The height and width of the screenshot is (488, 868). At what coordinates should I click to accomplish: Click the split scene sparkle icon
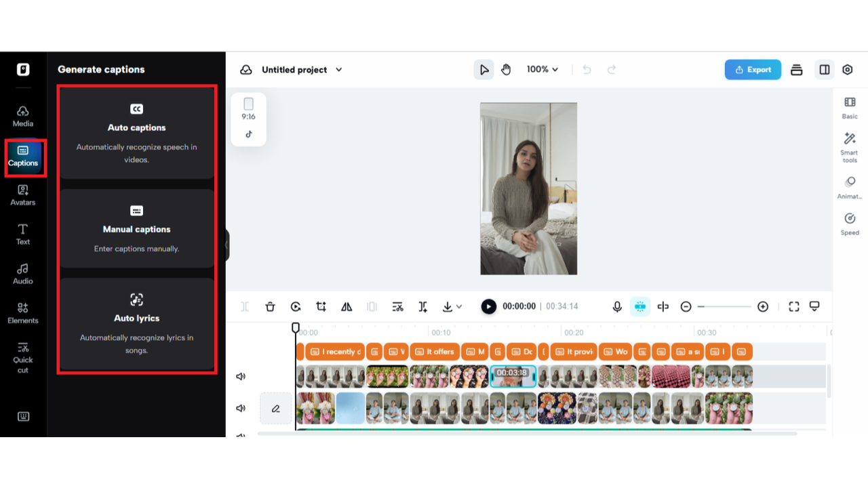point(422,307)
